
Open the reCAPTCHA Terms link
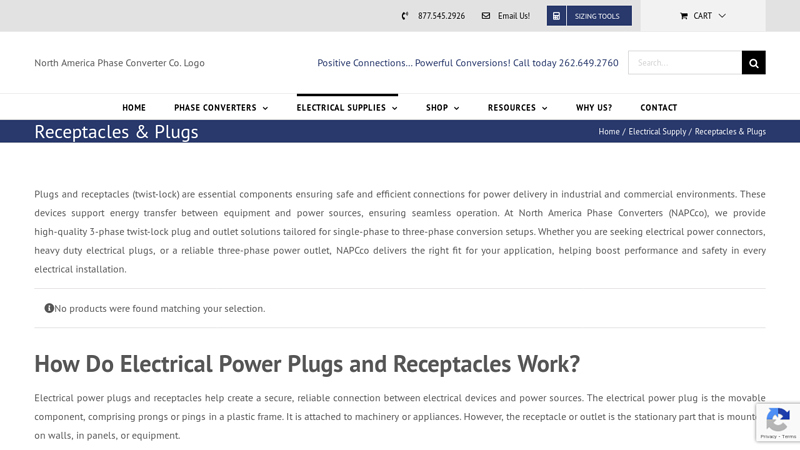pos(789,437)
